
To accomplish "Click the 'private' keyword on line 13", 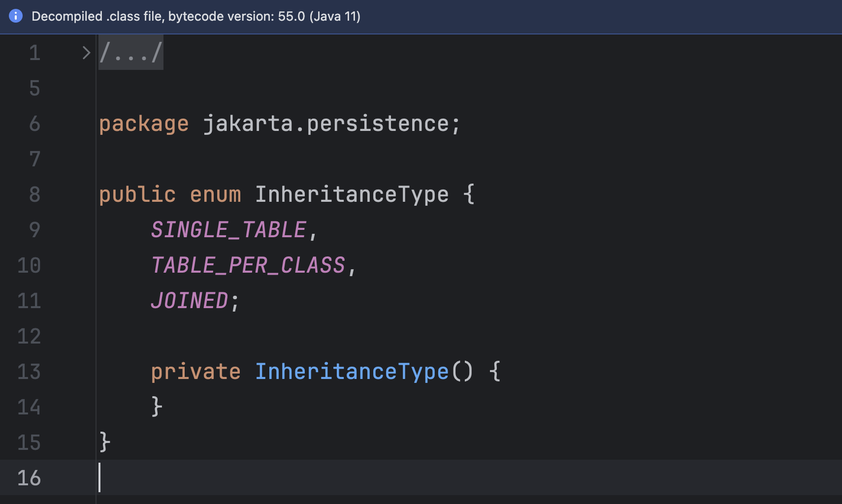I will [x=195, y=372].
